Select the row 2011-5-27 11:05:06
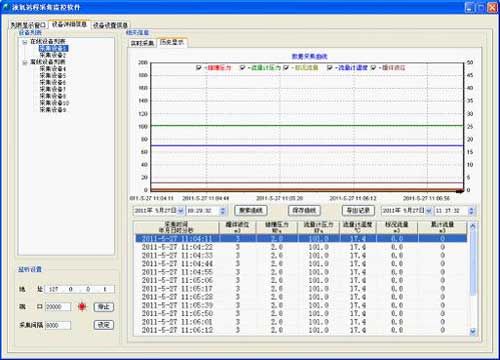The height and width of the screenshot is (360, 500). (301, 280)
